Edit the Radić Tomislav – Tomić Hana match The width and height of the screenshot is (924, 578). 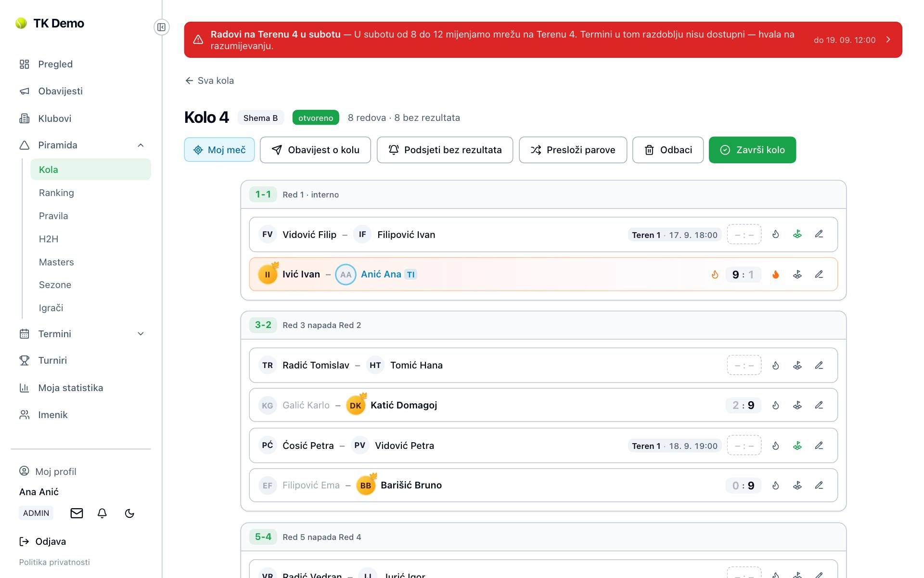click(819, 366)
